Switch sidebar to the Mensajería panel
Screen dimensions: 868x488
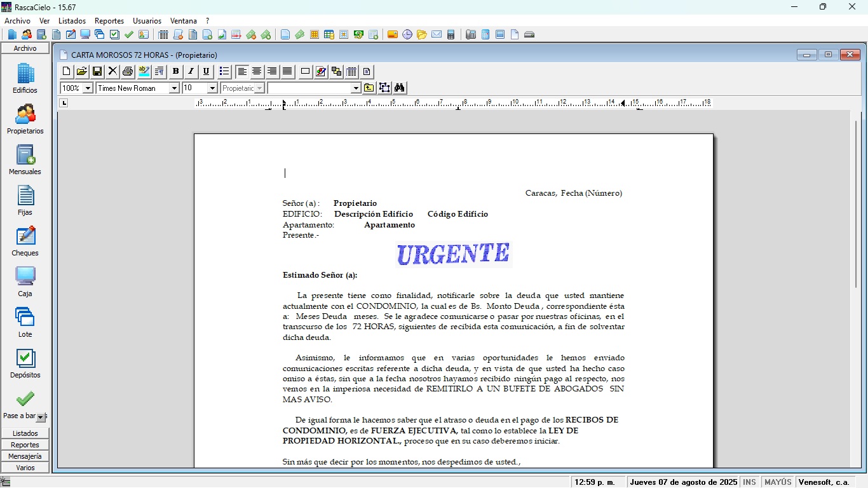tap(25, 456)
